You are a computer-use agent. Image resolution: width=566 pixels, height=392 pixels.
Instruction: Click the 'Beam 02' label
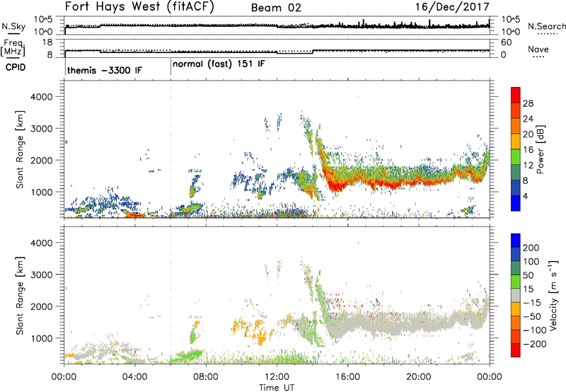[276, 8]
